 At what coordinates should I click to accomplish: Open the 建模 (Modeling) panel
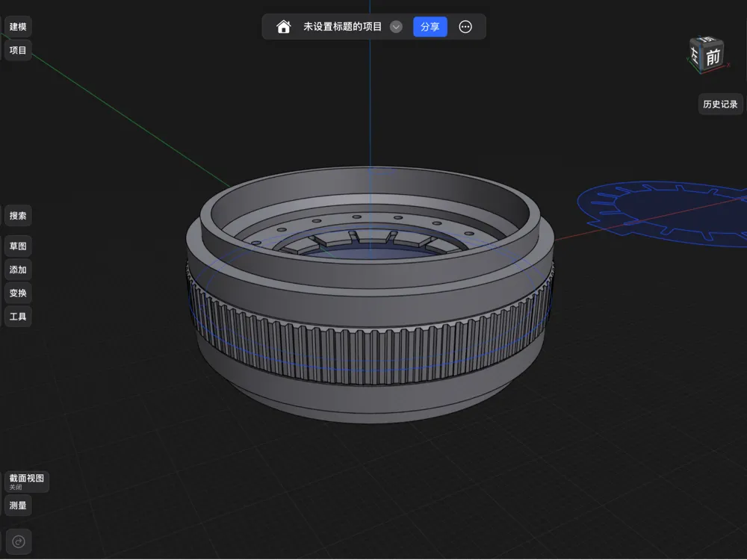coord(18,27)
